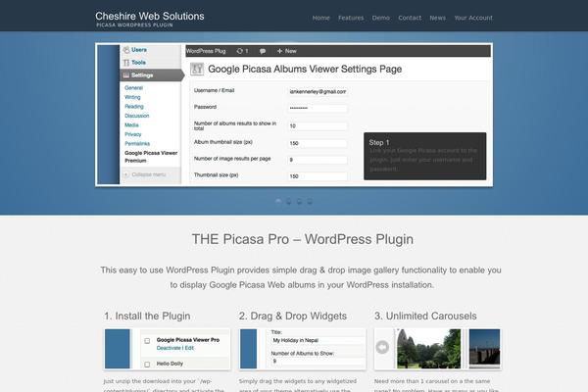Click the Permalinks settings link
The height and width of the screenshot is (392, 588).
[137, 144]
